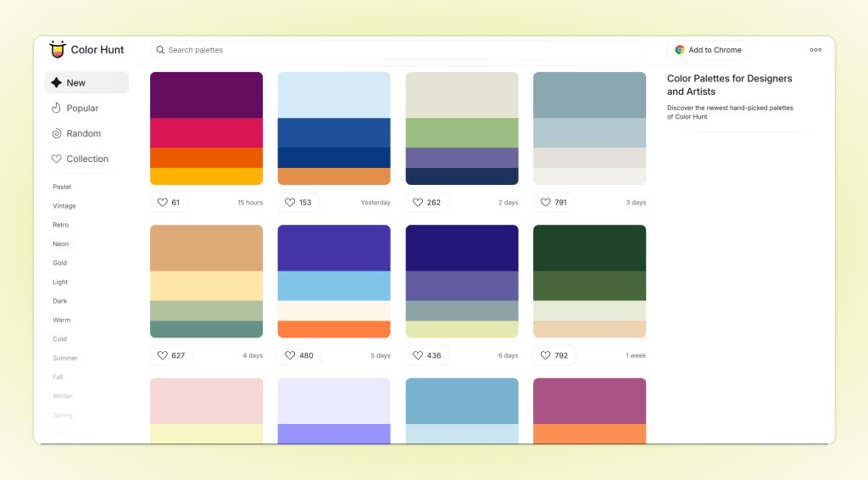Pick the sky blue swatch in 480-likes palette
This screenshot has width=868, height=480.
tap(334, 287)
